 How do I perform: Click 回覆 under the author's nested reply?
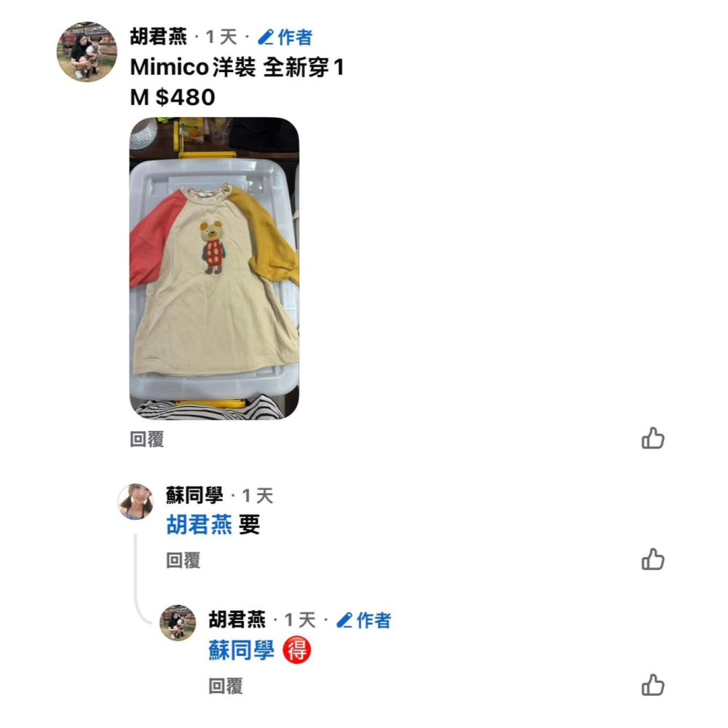225,686
